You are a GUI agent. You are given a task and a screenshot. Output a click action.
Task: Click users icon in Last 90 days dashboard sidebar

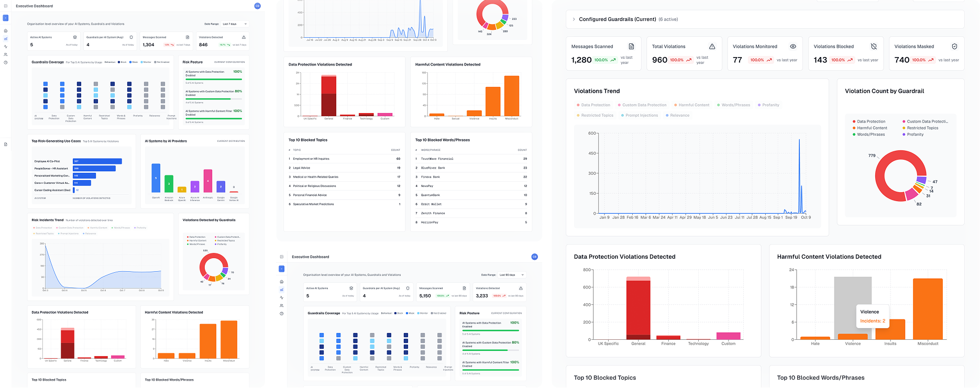pos(281,305)
